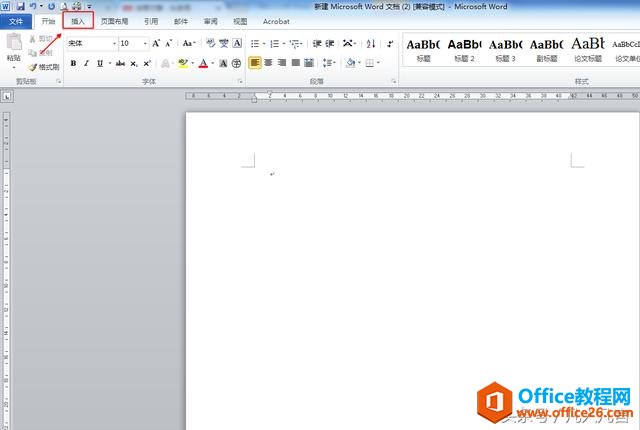Click the Save icon in quick access toolbar
The width and height of the screenshot is (640, 430).
(x=20, y=6)
